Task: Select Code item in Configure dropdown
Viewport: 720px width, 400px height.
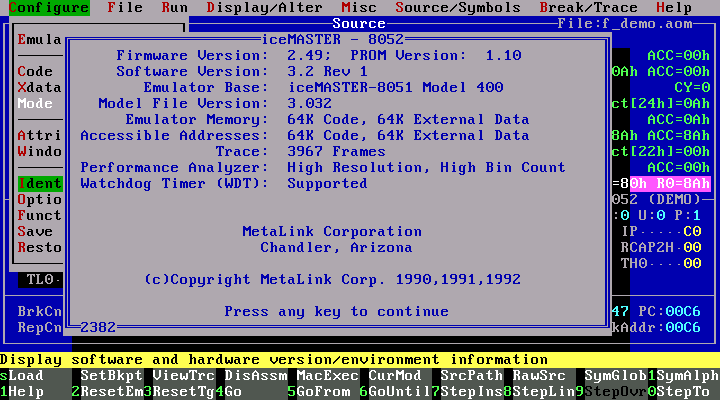Action: pos(35,72)
